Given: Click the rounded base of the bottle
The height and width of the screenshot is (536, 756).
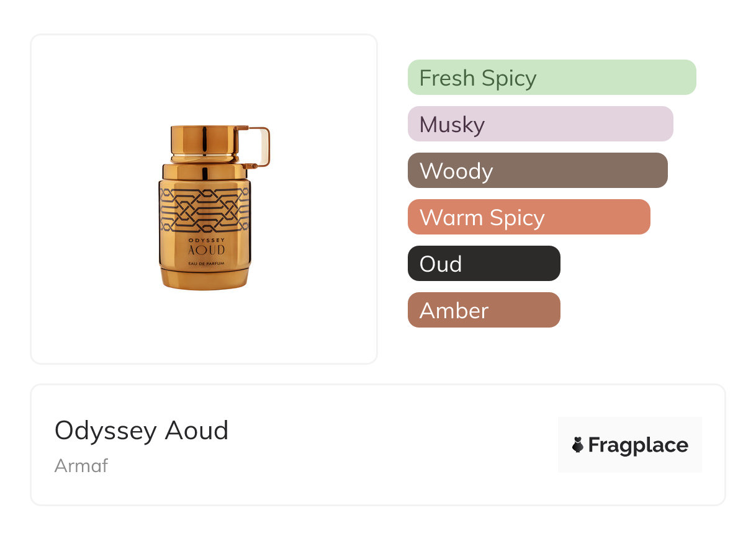Looking at the screenshot, I should tap(205, 278).
